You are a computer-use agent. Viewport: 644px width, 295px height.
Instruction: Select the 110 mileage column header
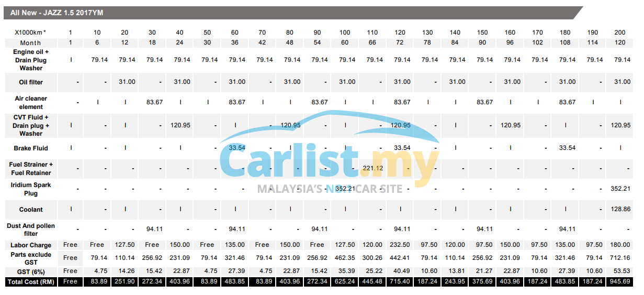[372, 32]
